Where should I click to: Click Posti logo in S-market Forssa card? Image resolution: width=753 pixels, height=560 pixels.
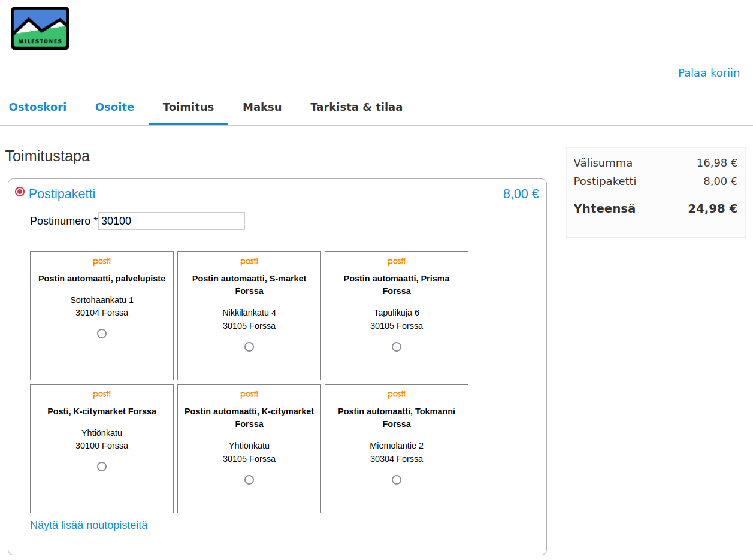[x=249, y=261]
